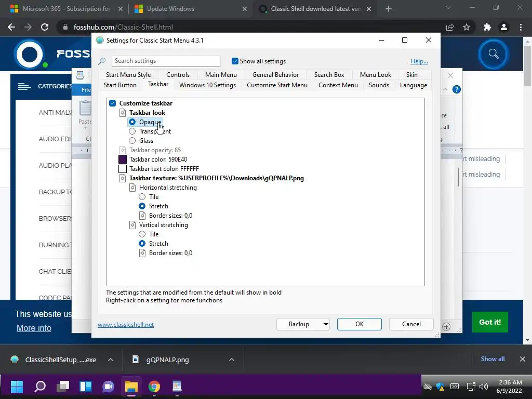Open the Customize Start Menu tab
This screenshot has height=399, width=532.
(277, 85)
